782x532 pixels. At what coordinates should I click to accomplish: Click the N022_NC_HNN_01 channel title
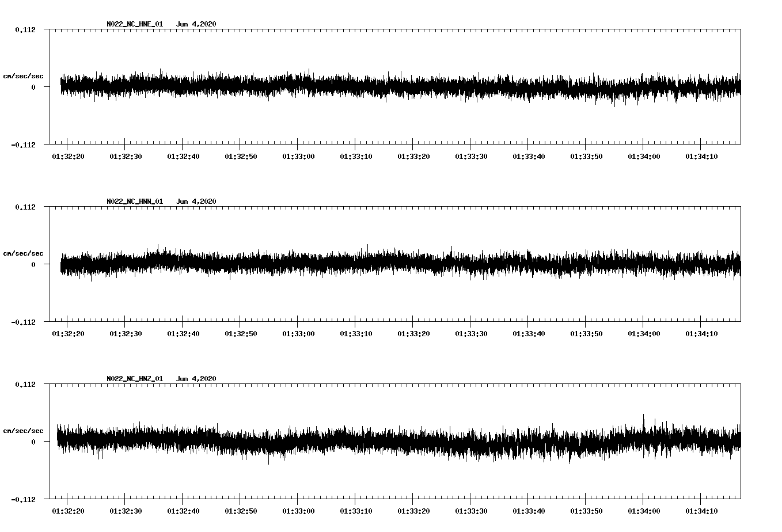(x=135, y=202)
